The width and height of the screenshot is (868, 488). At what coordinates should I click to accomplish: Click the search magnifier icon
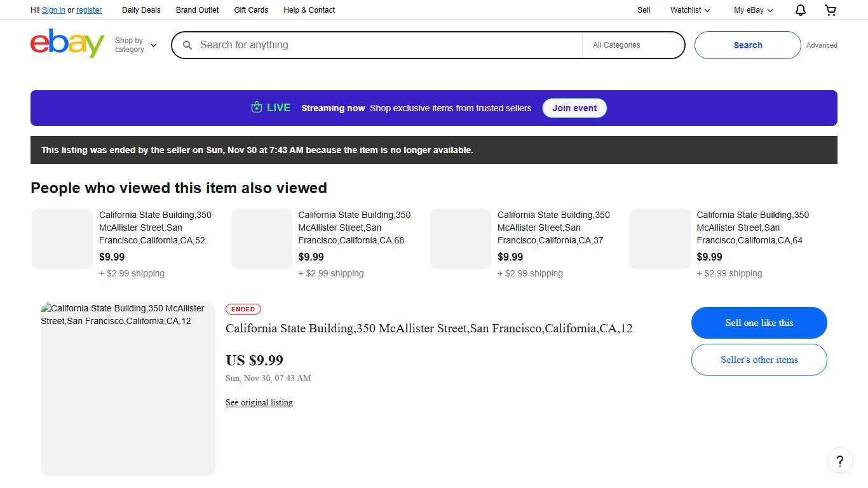tap(187, 45)
